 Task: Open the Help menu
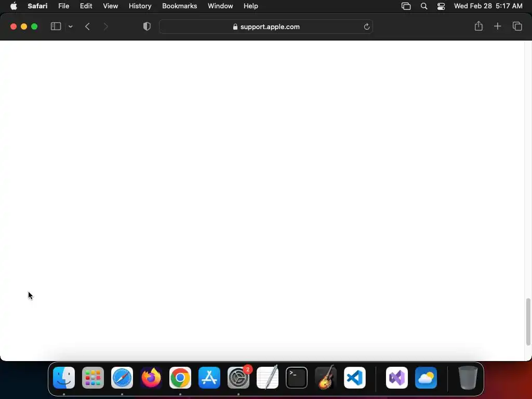(x=250, y=6)
